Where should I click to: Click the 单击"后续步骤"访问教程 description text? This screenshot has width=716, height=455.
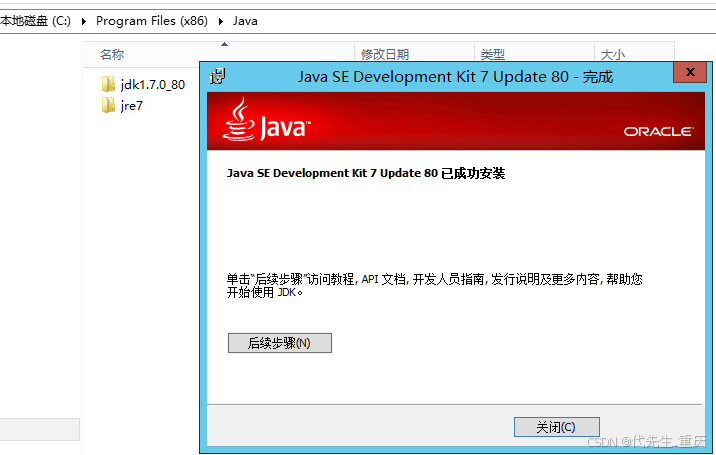(435, 286)
